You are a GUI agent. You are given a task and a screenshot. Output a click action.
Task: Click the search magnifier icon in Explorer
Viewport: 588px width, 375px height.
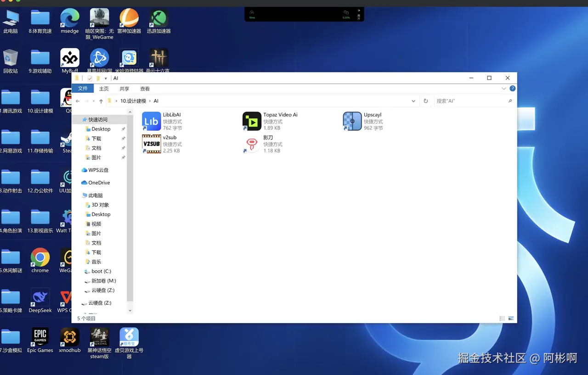tap(510, 101)
